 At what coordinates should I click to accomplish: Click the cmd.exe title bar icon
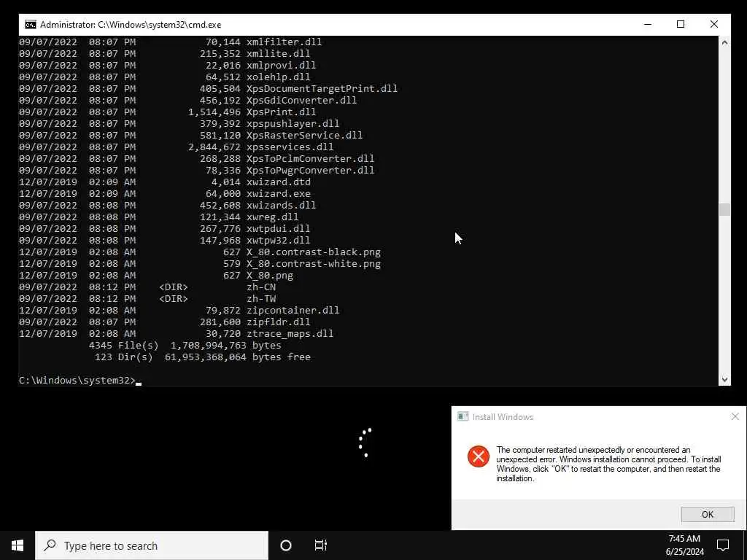pyautogui.click(x=31, y=25)
